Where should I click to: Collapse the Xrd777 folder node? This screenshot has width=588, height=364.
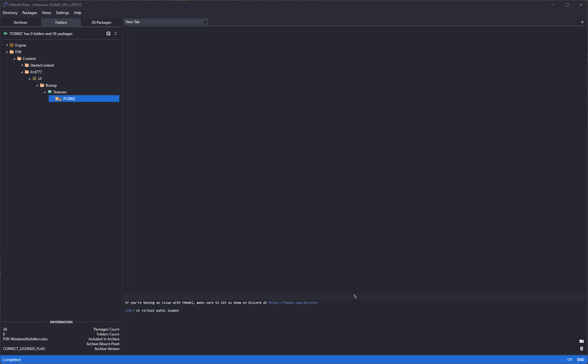[22, 72]
